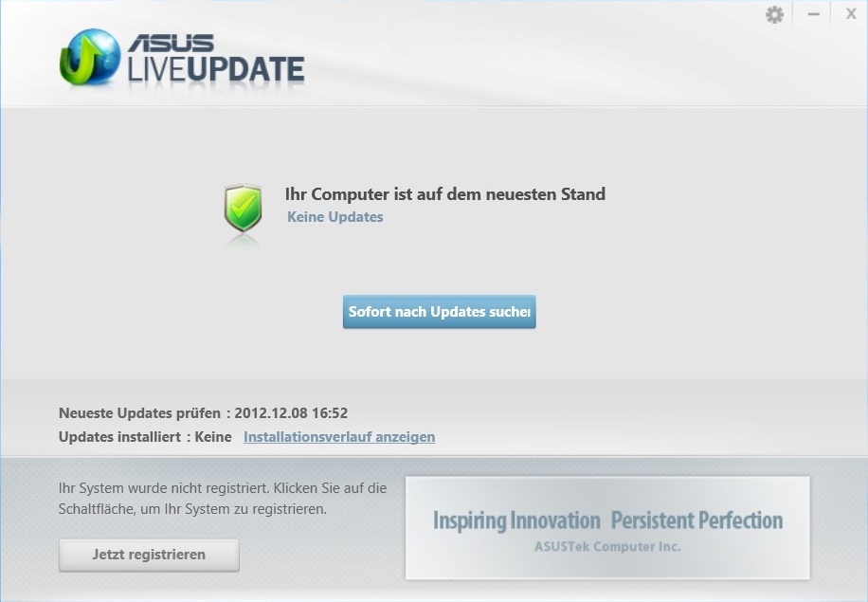Click Sofort nach Updates suchen button
Image resolution: width=868 pixels, height=602 pixels.
point(440,312)
